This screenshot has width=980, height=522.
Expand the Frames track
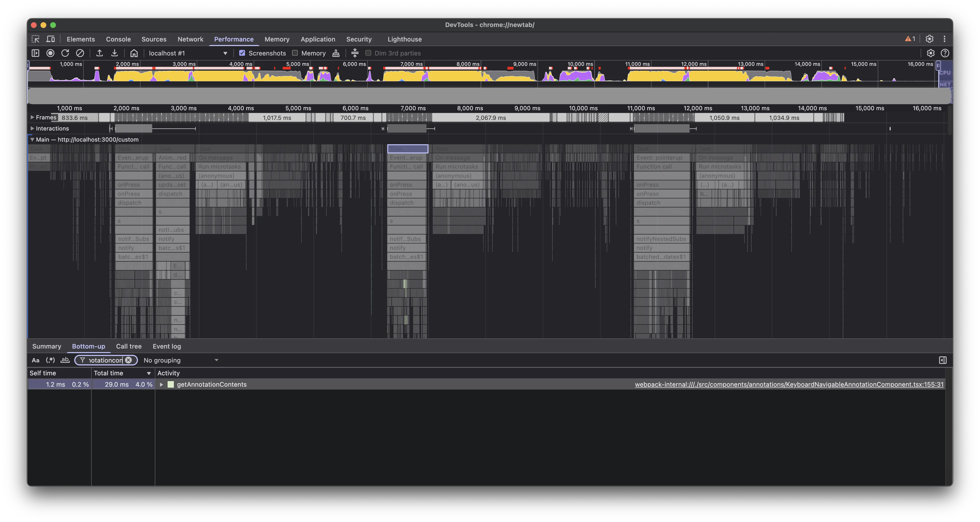pos(32,117)
